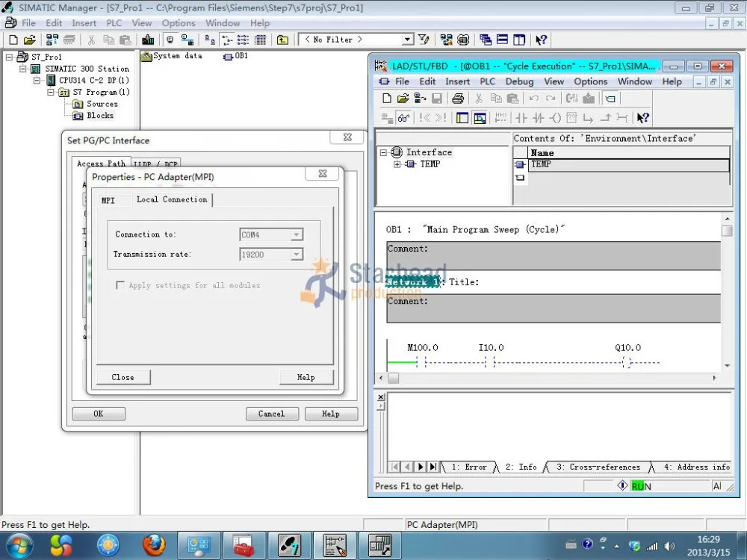
Task: Expand the TEMP node under Interface
Action: (397, 164)
